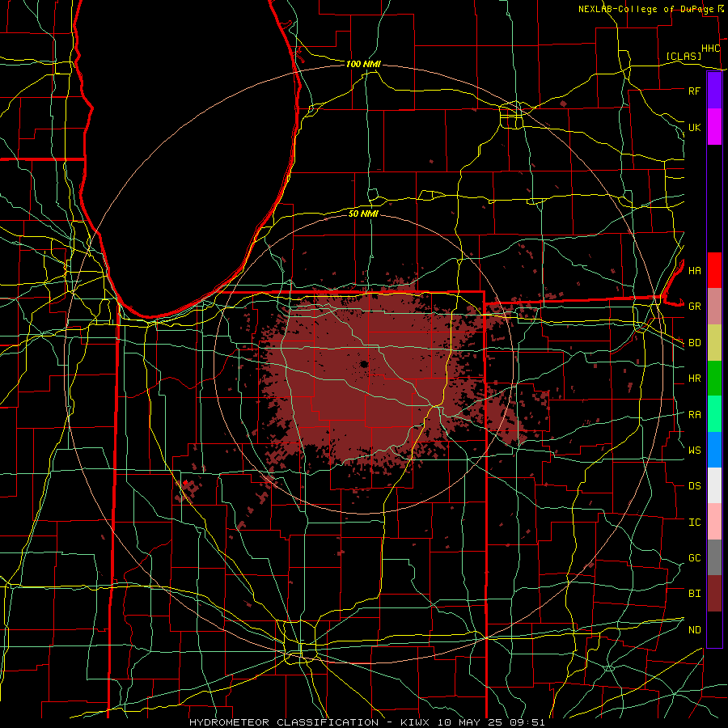Click the HA red legend swatch

pos(714,270)
